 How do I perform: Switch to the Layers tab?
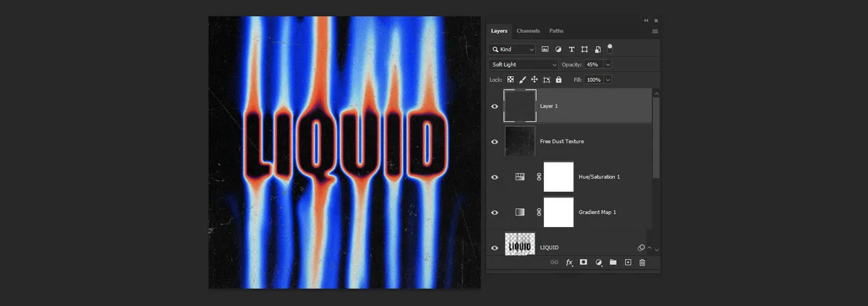(x=499, y=31)
